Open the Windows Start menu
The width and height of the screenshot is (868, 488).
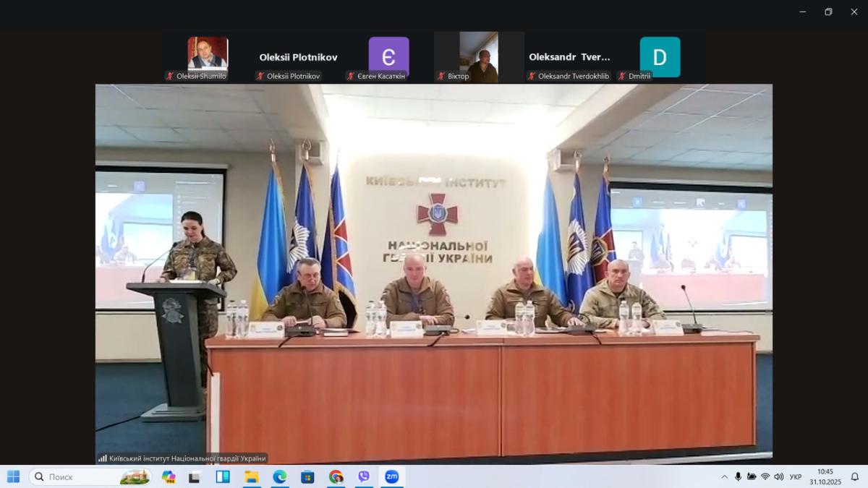13,476
